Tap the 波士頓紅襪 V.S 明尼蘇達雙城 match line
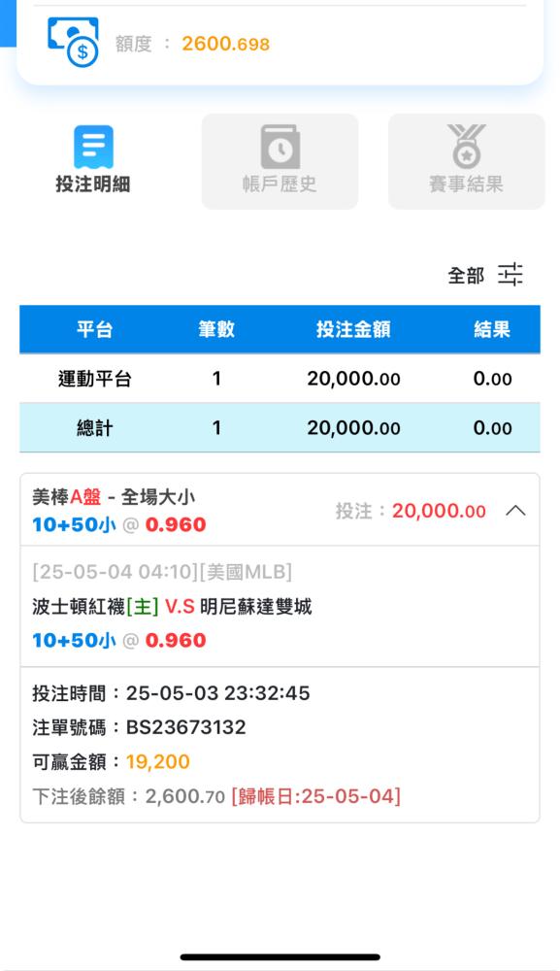560x971 pixels. coord(172,606)
